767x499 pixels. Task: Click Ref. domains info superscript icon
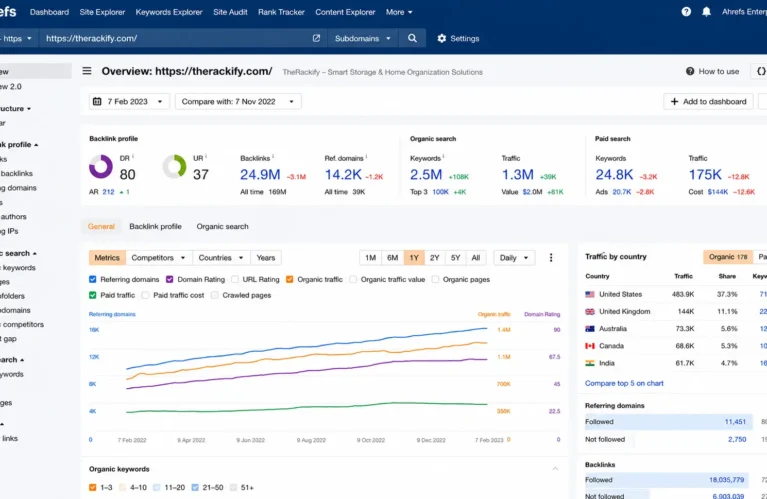pos(366,157)
